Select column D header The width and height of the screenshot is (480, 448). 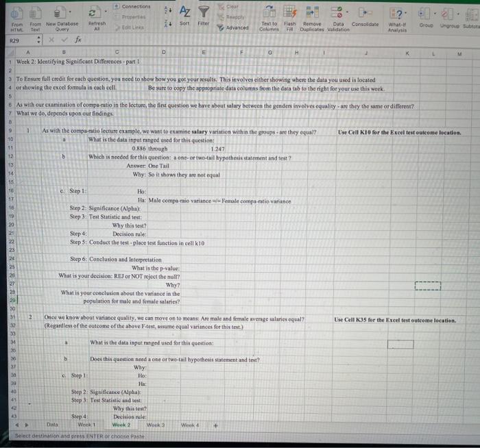[163, 52]
